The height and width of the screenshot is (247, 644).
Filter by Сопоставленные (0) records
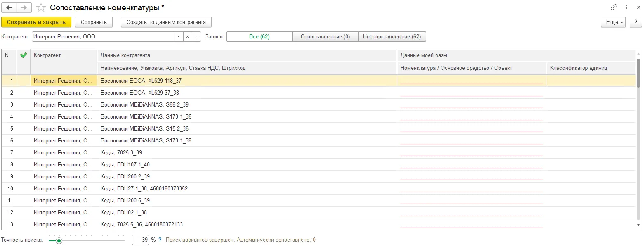pos(325,36)
